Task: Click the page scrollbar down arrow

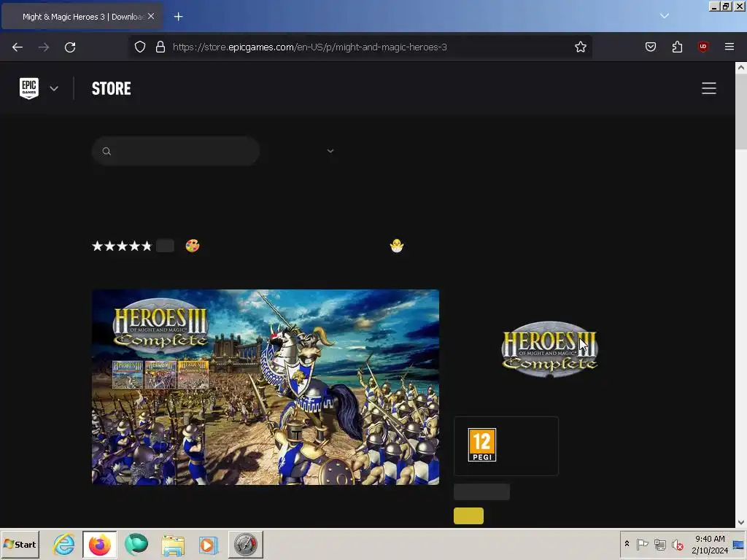Action: pos(741,522)
